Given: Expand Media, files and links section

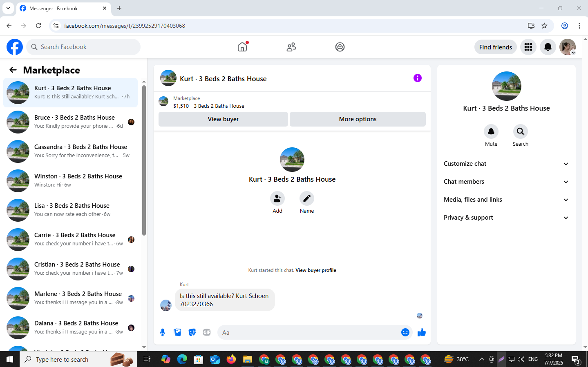Looking at the screenshot, I should (506, 200).
